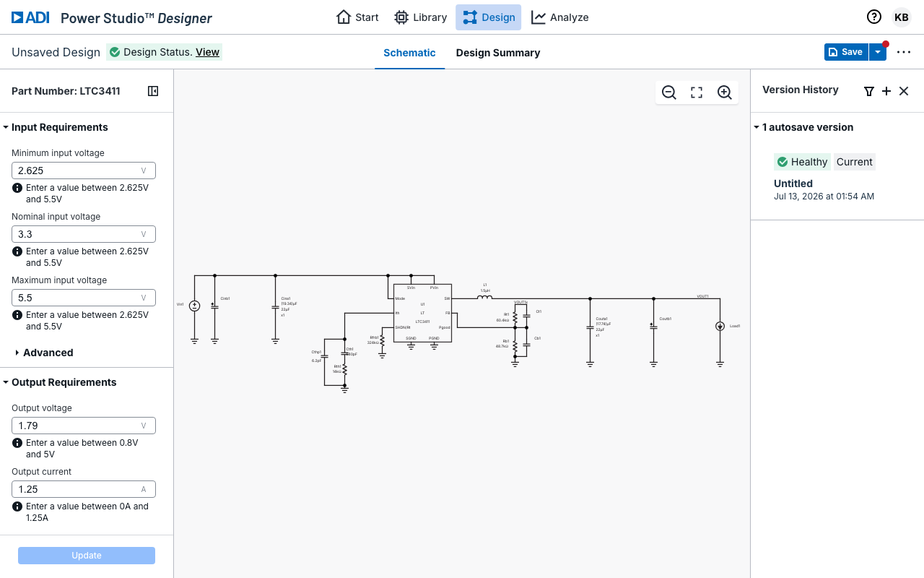Fit schematic to screen icon
924x578 pixels.
[697, 92]
